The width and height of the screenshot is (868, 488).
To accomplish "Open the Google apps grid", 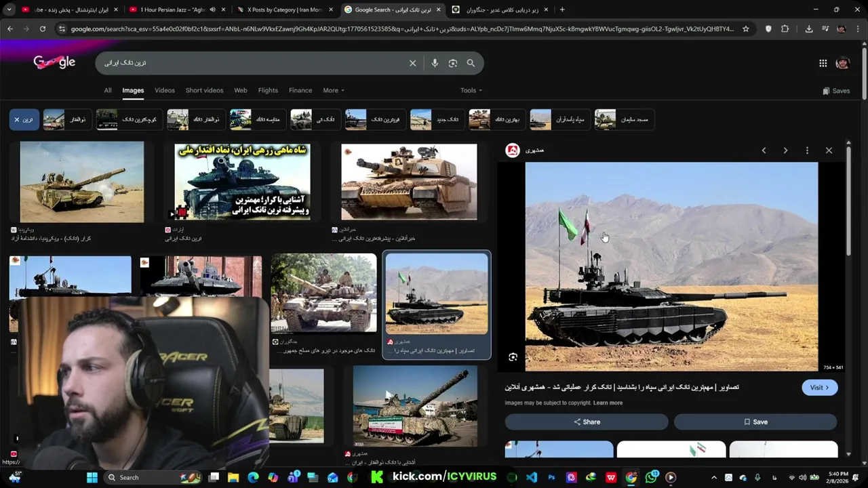I will pos(823,63).
